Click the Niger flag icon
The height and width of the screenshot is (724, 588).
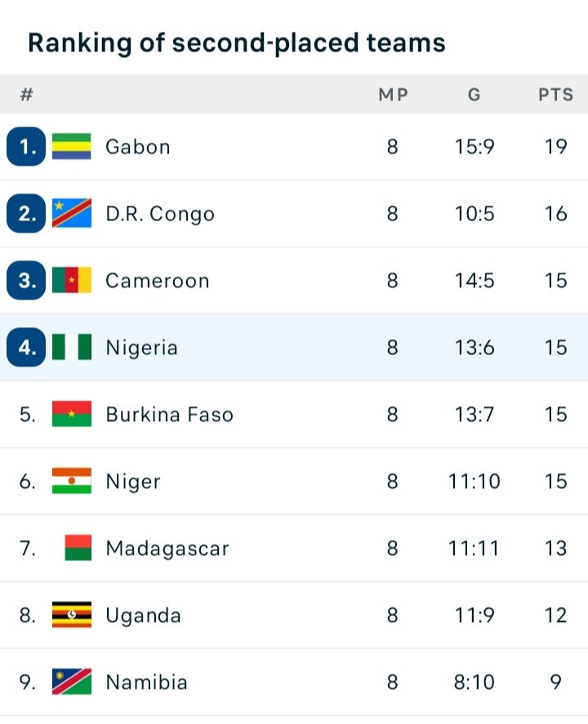[x=72, y=482]
